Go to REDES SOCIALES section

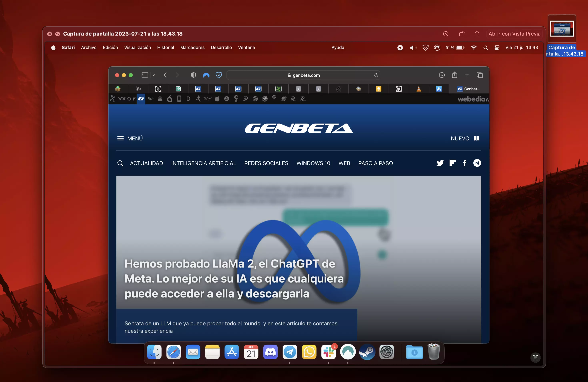tap(266, 163)
